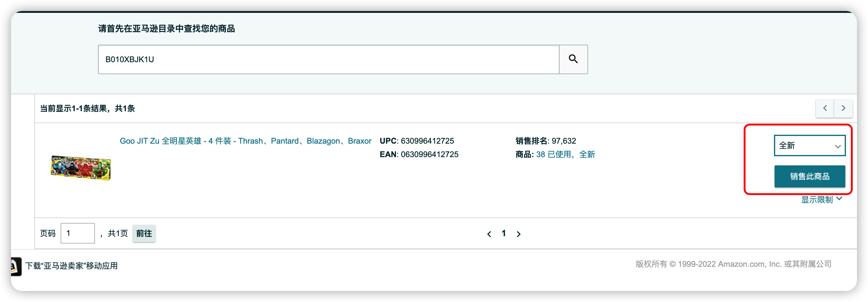Expand the 显示限制 restrictions section
Screen dimensions: 868x302
pyautogui.click(x=821, y=199)
